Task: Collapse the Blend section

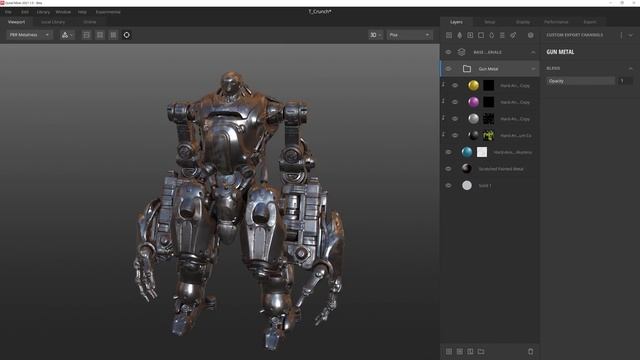Action: [x=631, y=68]
